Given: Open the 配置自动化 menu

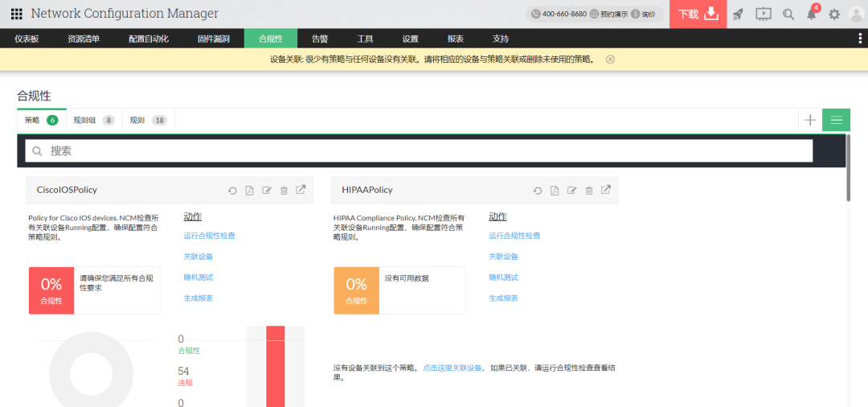Looking at the screenshot, I should click(149, 39).
